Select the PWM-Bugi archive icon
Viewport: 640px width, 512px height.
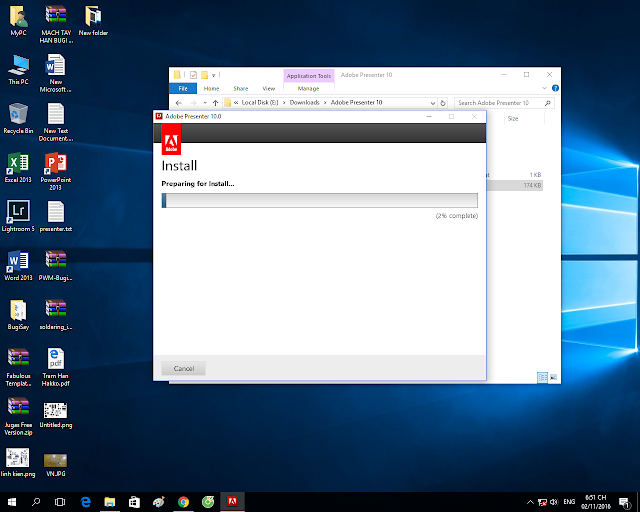click(56, 266)
